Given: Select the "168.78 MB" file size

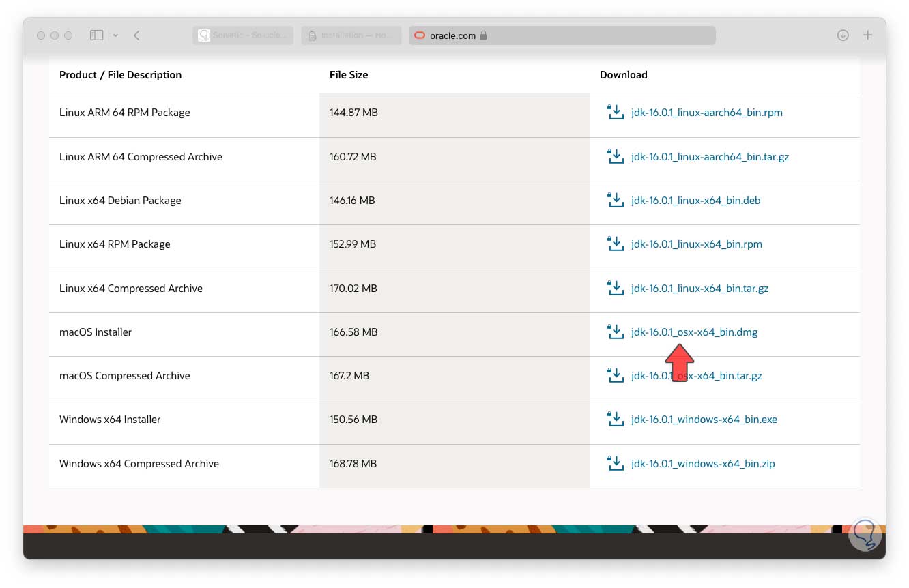Looking at the screenshot, I should click(353, 464).
